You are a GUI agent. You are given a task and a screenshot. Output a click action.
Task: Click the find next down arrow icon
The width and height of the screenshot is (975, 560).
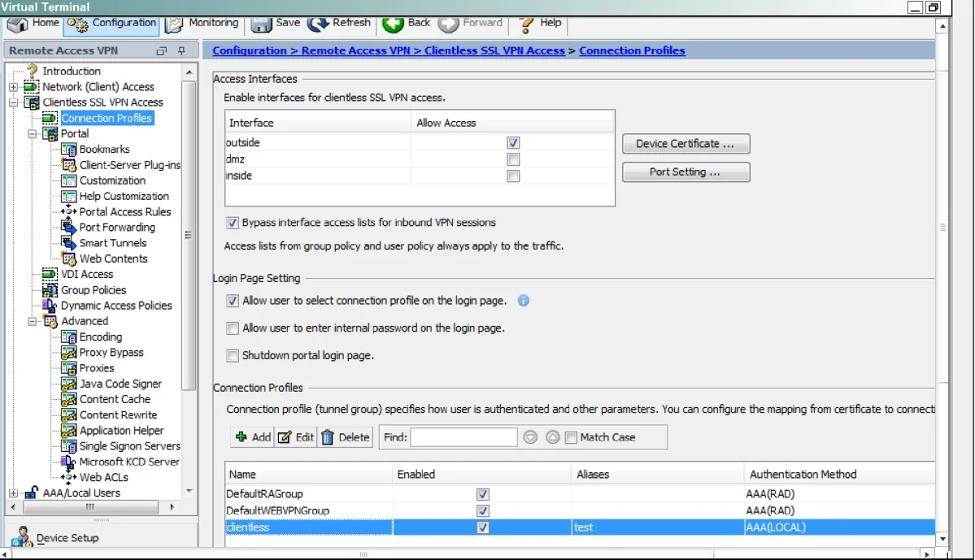[x=530, y=437]
